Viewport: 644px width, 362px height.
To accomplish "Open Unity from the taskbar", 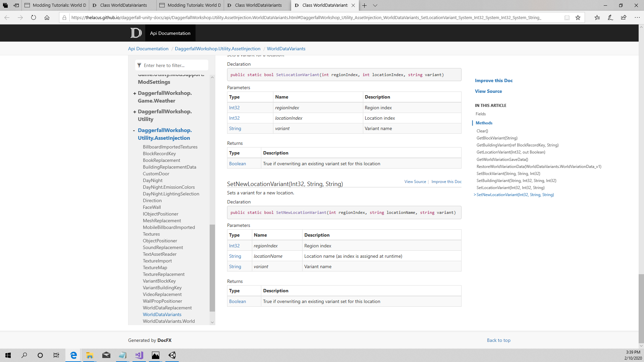I will click(172, 355).
